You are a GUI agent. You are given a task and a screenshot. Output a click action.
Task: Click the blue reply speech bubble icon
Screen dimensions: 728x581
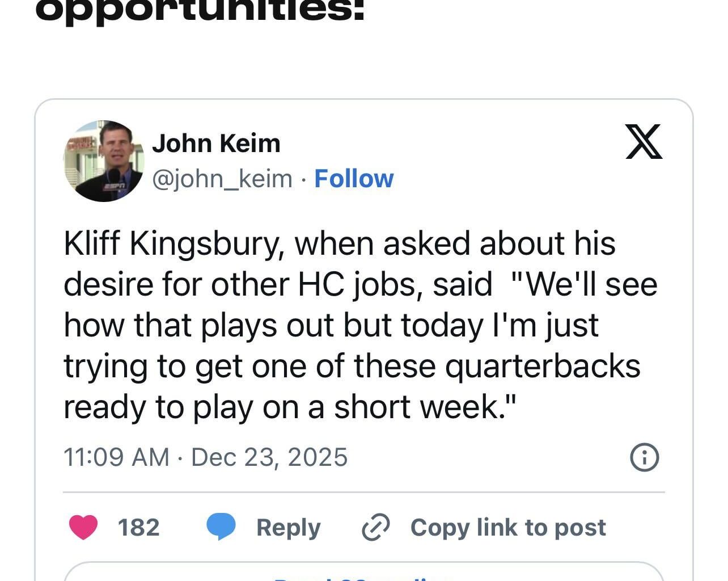coord(222,527)
